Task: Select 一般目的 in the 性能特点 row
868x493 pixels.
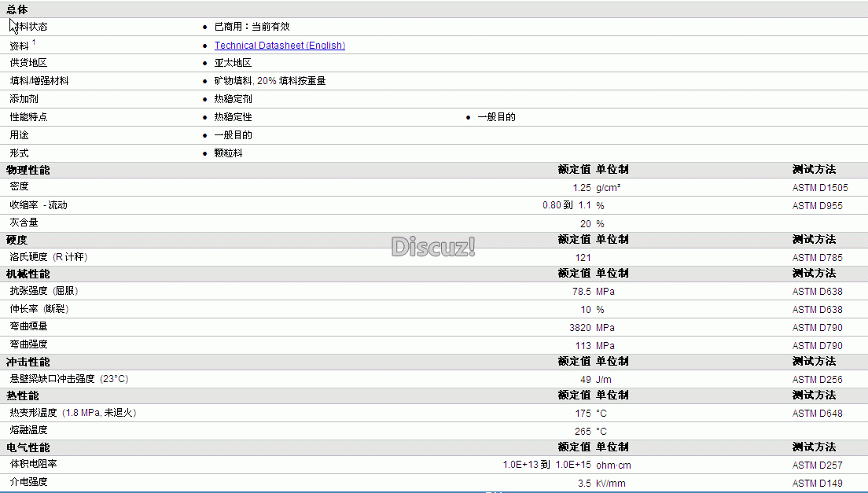Action: (497, 117)
